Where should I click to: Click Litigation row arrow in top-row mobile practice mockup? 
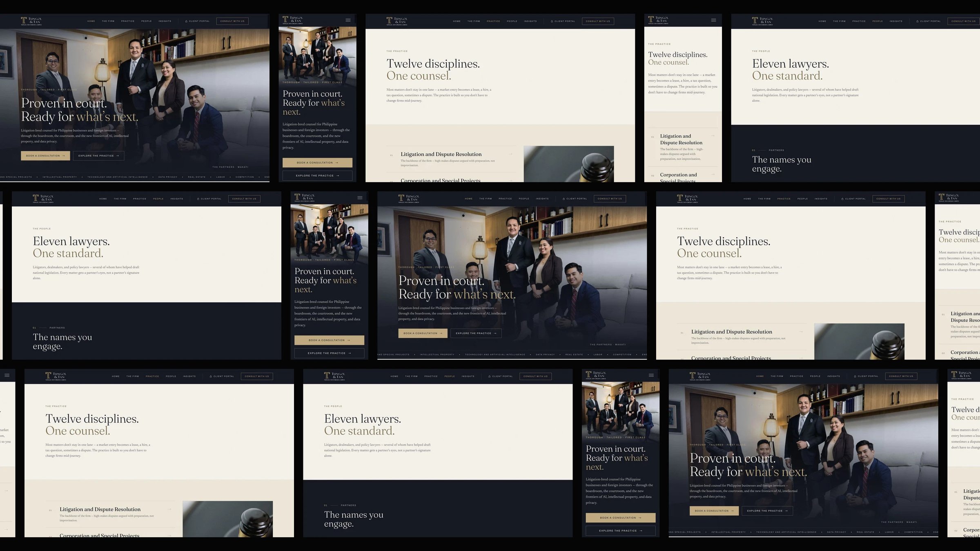coord(713,136)
